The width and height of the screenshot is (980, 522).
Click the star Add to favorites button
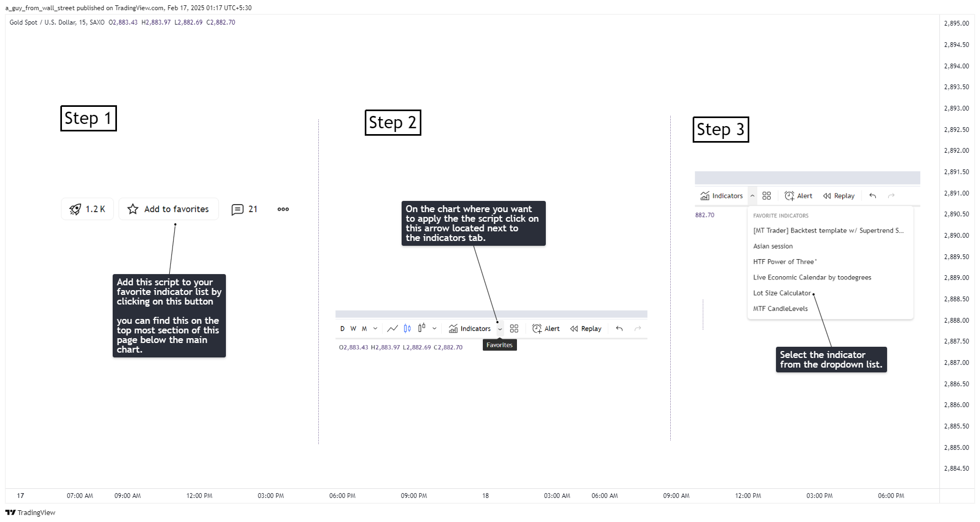click(169, 209)
